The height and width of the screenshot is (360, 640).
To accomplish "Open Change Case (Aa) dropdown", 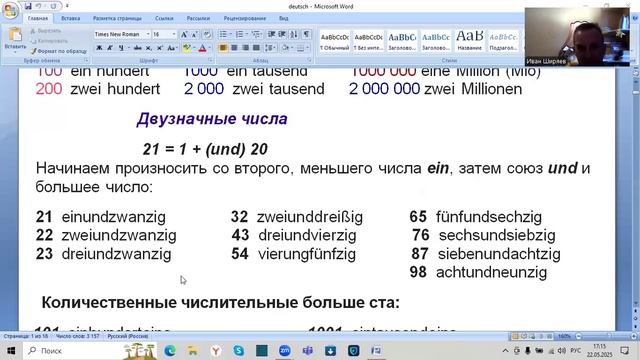I will [x=172, y=48].
